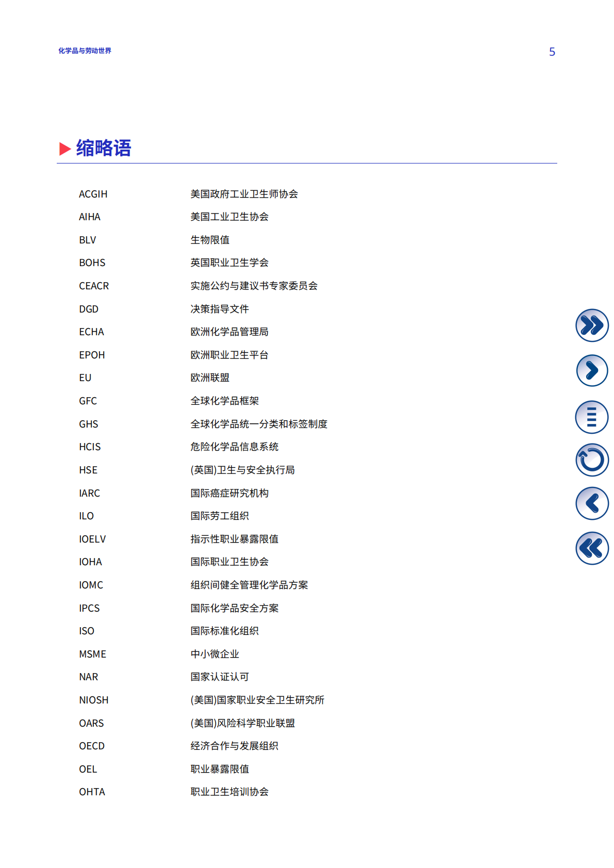614x868 pixels.
Task: Click abbreviation EPOH
Action: pyautogui.click(x=92, y=355)
